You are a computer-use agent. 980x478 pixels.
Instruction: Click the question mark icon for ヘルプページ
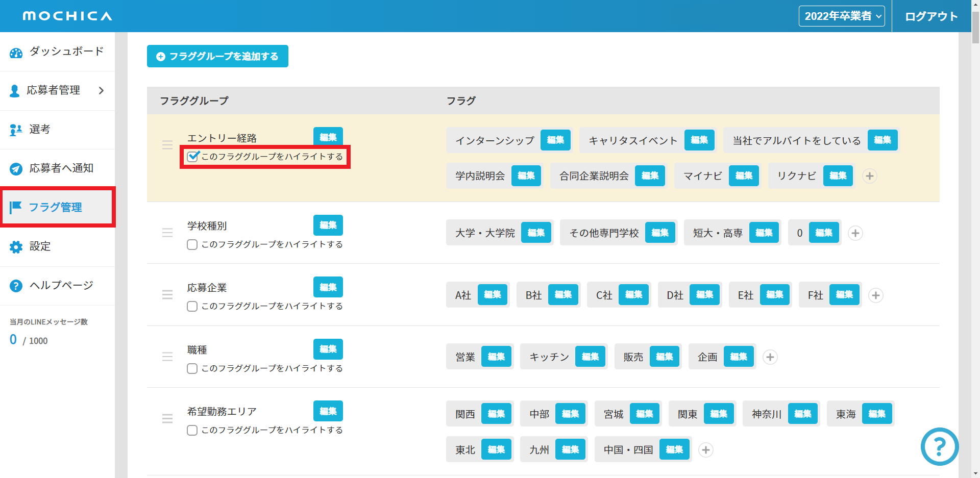[16, 286]
